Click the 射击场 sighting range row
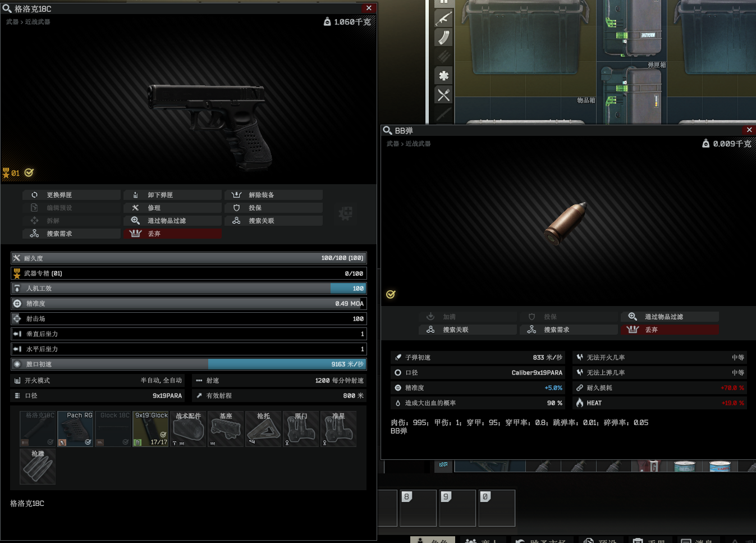756x543 pixels. (189, 319)
